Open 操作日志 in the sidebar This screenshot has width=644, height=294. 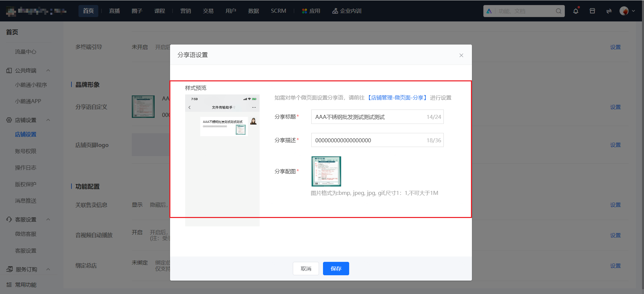pos(25,167)
